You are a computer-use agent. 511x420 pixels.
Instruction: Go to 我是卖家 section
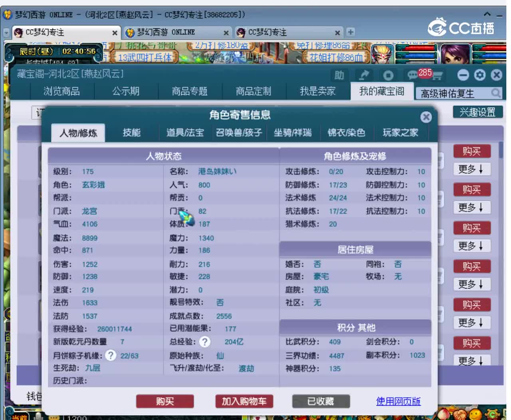click(x=318, y=91)
